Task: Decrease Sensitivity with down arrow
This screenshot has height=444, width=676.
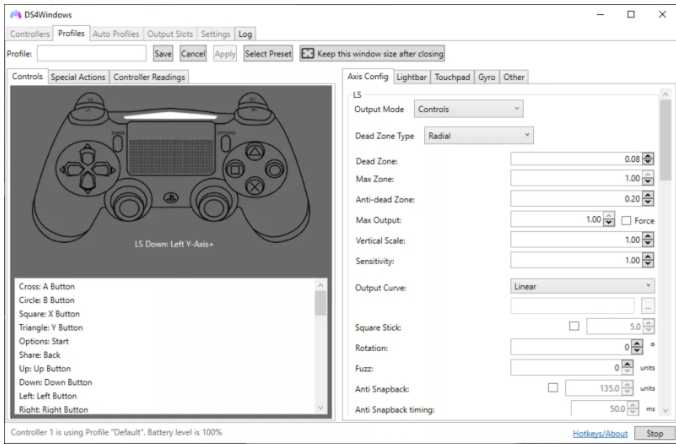Action: 648,264
